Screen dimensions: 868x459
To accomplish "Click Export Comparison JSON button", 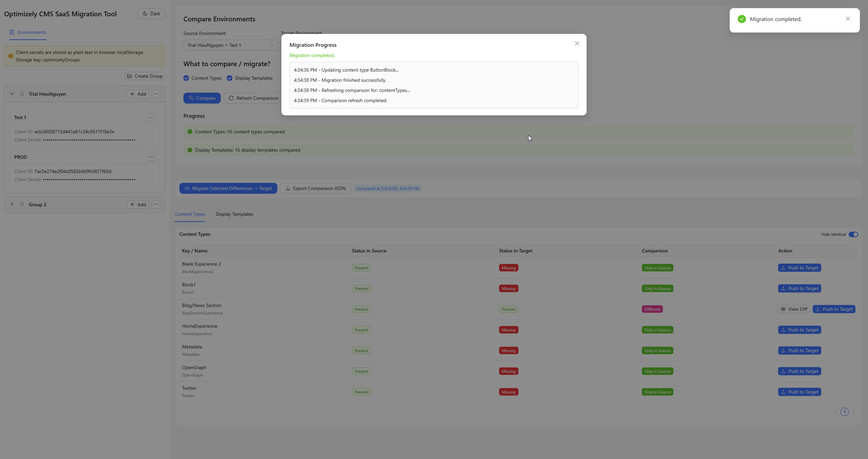I will coord(315,189).
